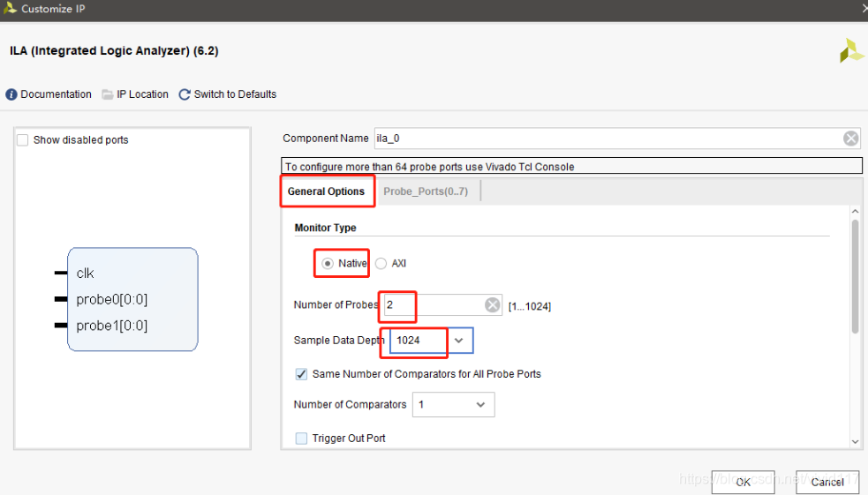
Task: Click the clk port in the block diagram
Action: pyautogui.click(x=86, y=274)
